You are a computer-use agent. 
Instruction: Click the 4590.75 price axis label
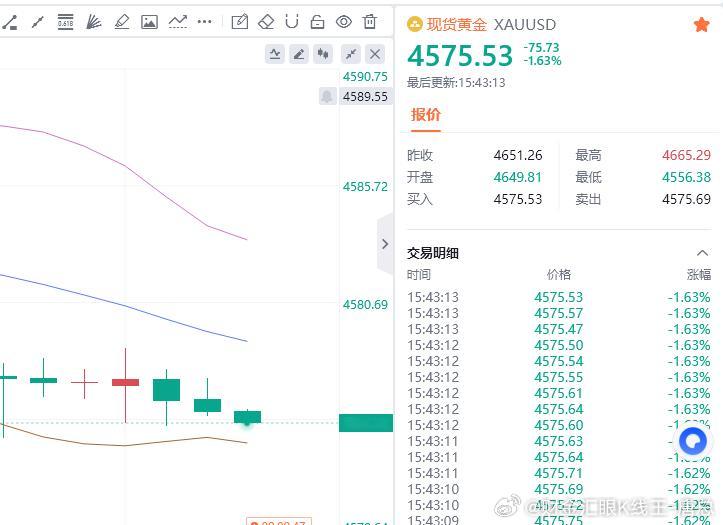point(365,77)
